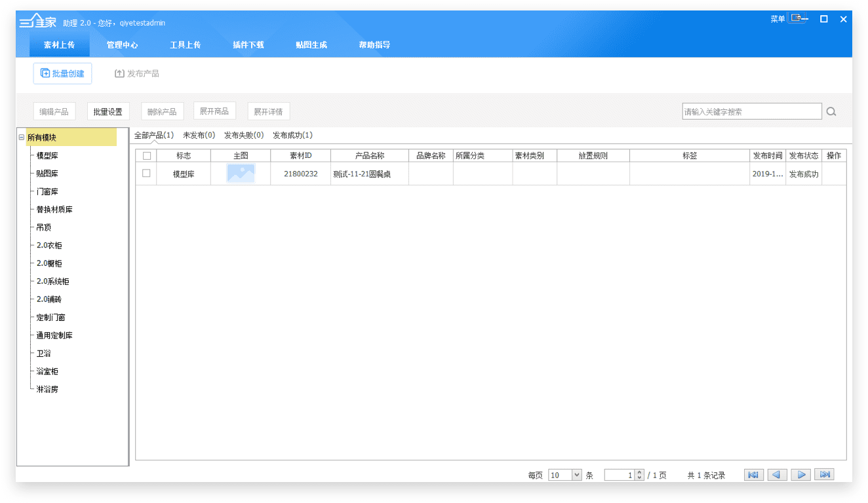Collapse the 所有模块 tree node
868x503 pixels.
pyautogui.click(x=22, y=138)
